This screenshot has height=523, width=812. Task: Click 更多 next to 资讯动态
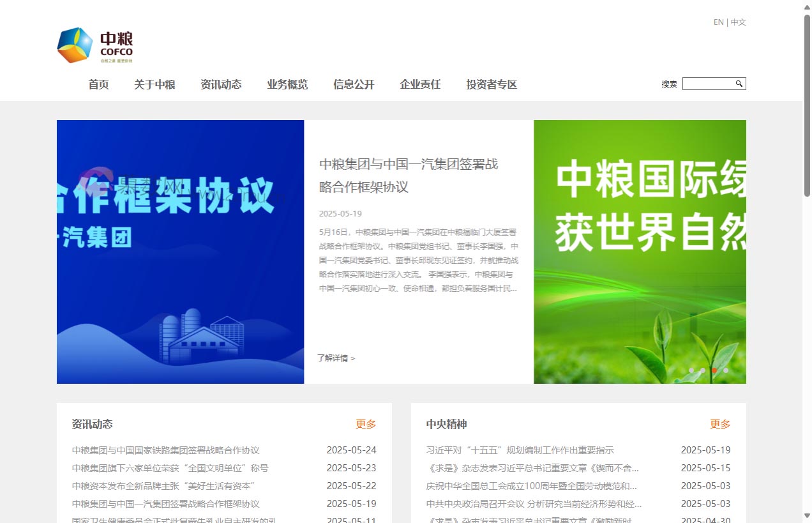click(365, 423)
